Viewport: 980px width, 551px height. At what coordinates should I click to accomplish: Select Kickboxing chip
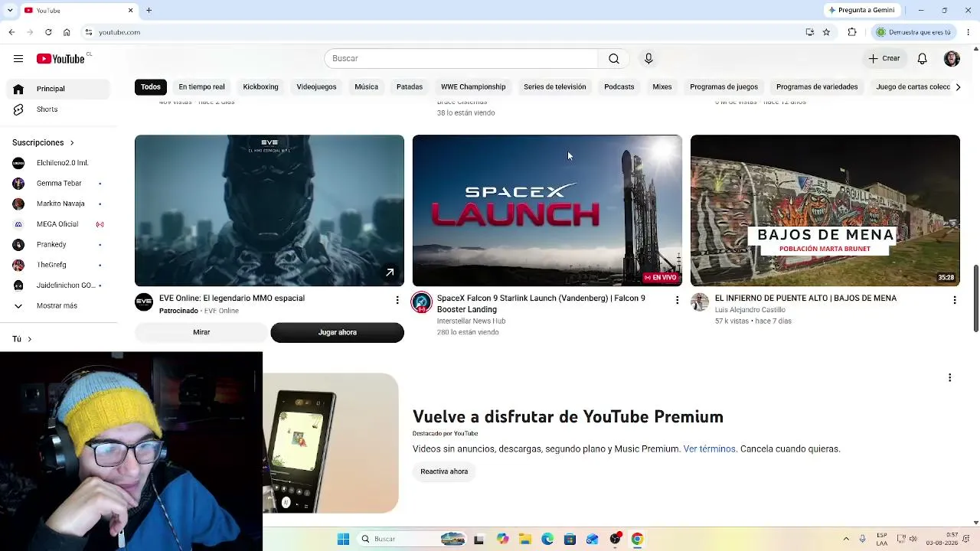click(260, 86)
